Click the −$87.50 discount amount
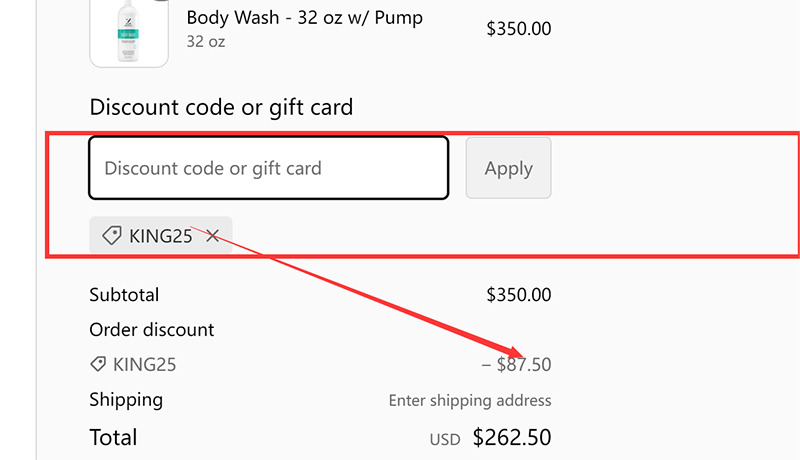The width and height of the screenshot is (800, 460). (516, 365)
